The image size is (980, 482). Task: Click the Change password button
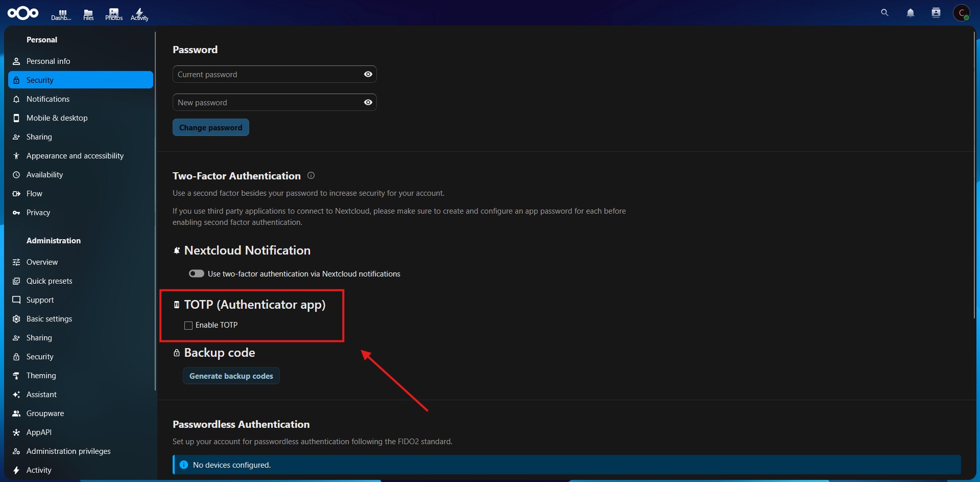[210, 127]
